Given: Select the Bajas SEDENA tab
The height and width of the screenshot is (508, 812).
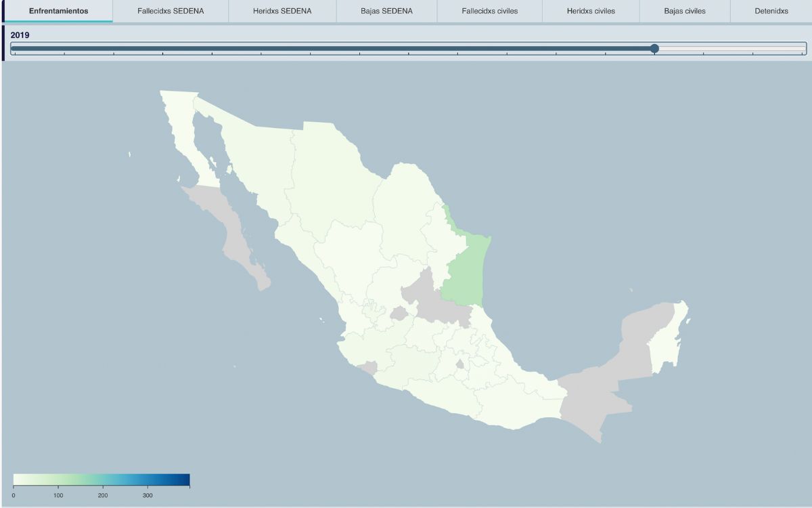Looking at the screenshot, I should click(x=386, y=11).
